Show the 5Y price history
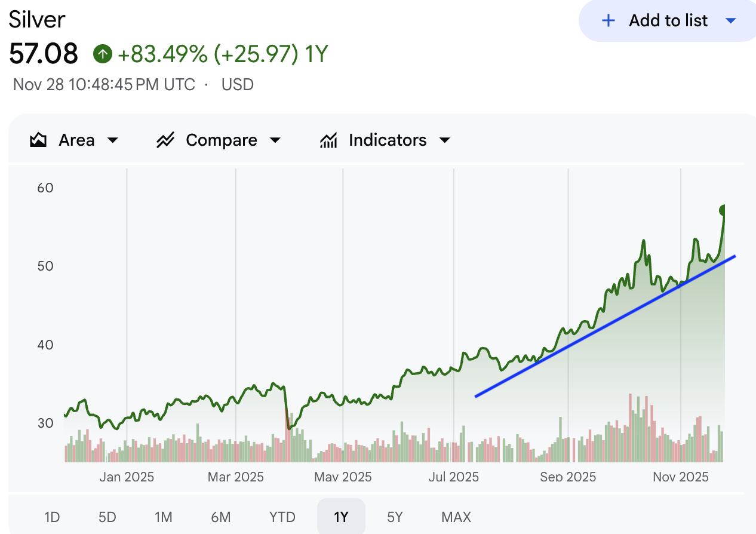The width and height of the screenshot is (756, 534). coord(395,517)
